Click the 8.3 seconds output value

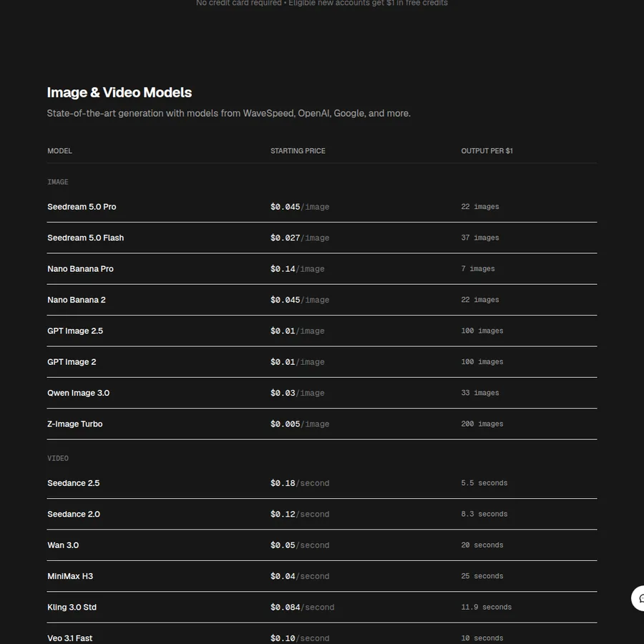pyautogui.click(x=484, y=514)
